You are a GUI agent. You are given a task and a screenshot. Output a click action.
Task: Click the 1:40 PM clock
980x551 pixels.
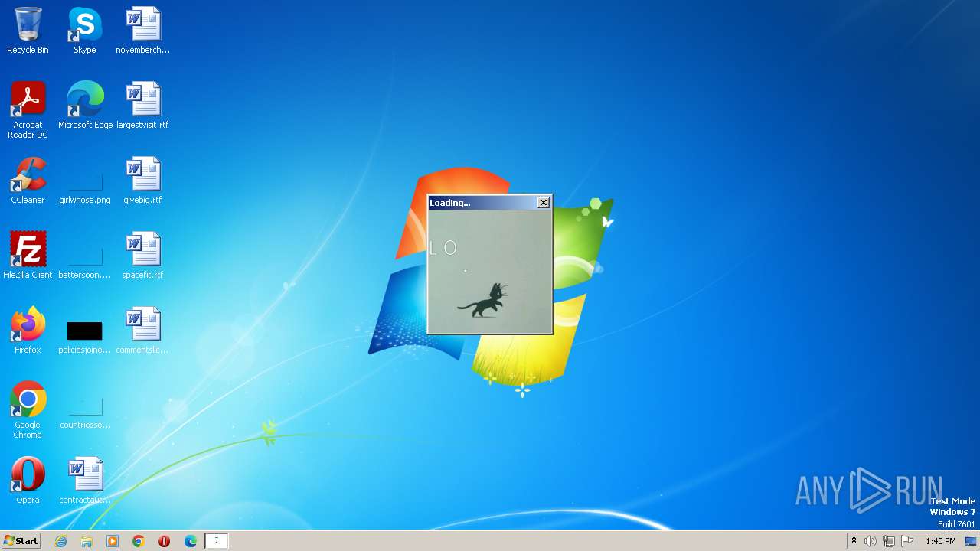click(940, 541)
